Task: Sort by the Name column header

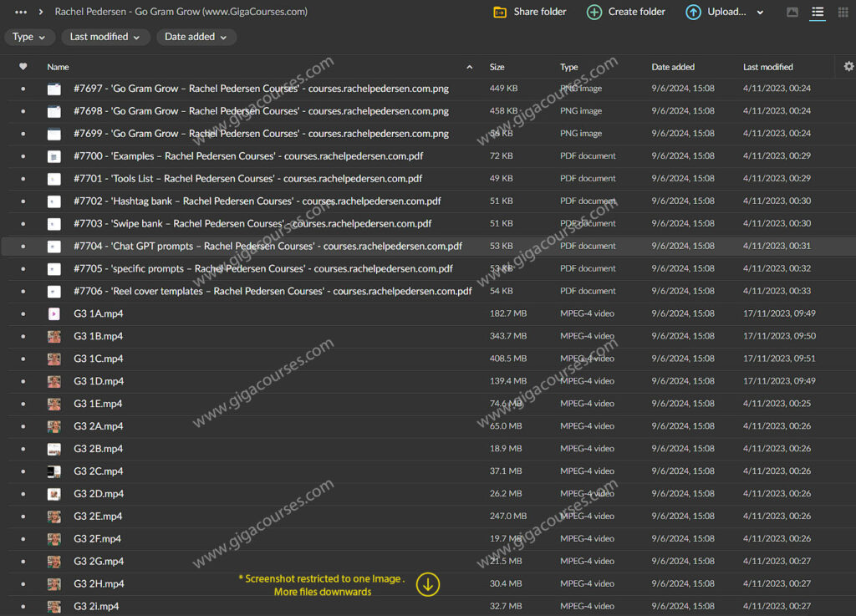Action: pos(59,67)
